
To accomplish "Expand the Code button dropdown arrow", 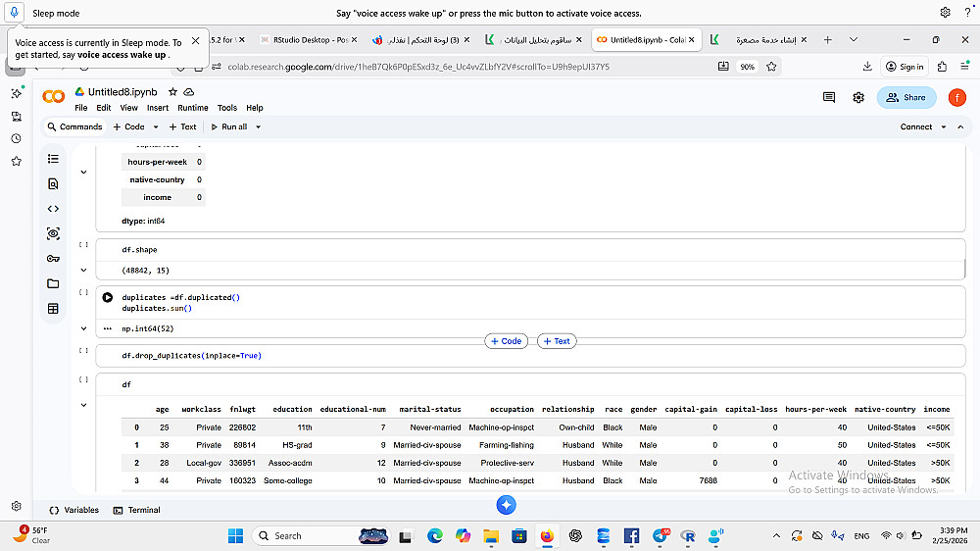I will 156,126.
